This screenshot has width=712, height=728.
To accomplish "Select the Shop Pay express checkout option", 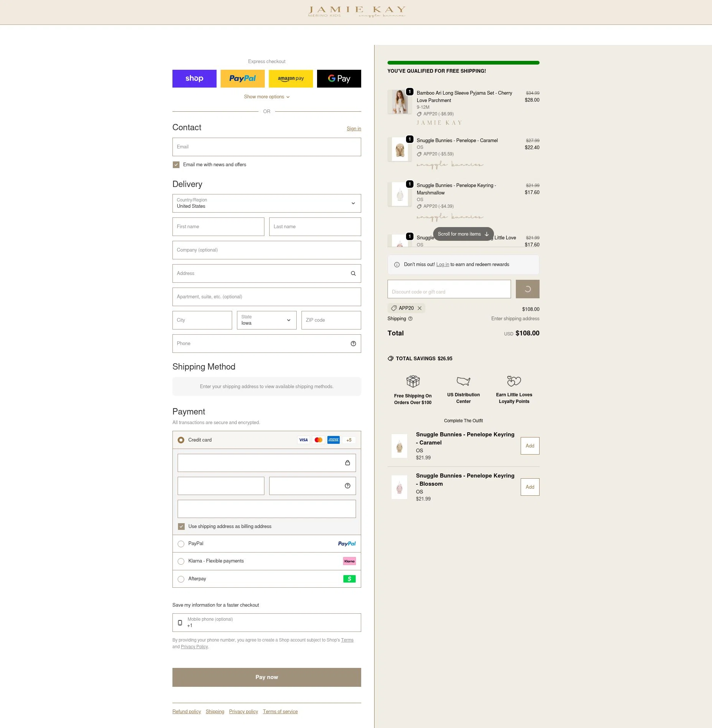I will 194,79.
